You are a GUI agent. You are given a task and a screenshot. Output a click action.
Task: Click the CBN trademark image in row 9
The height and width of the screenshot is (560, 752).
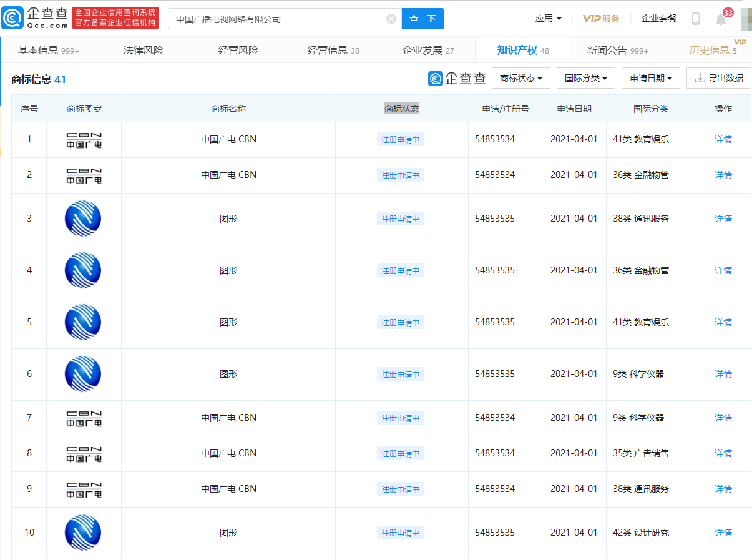pyautogui.click(x=84, y=489)
